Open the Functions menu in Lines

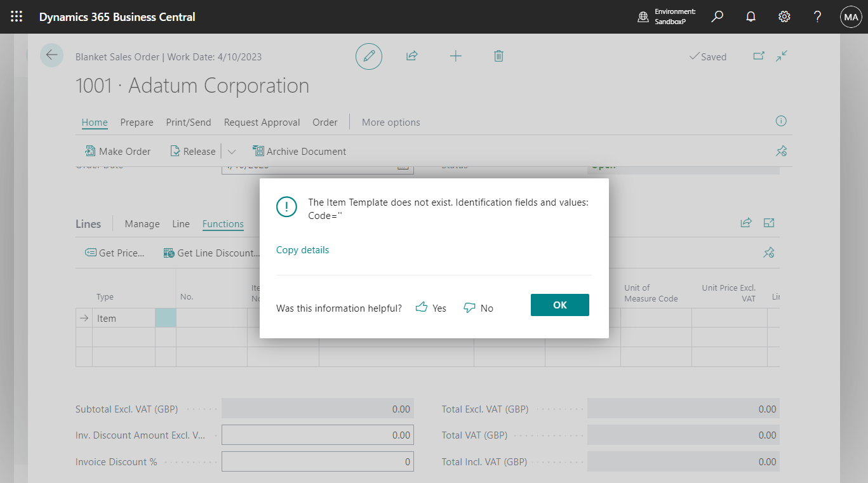click(223, 224)
